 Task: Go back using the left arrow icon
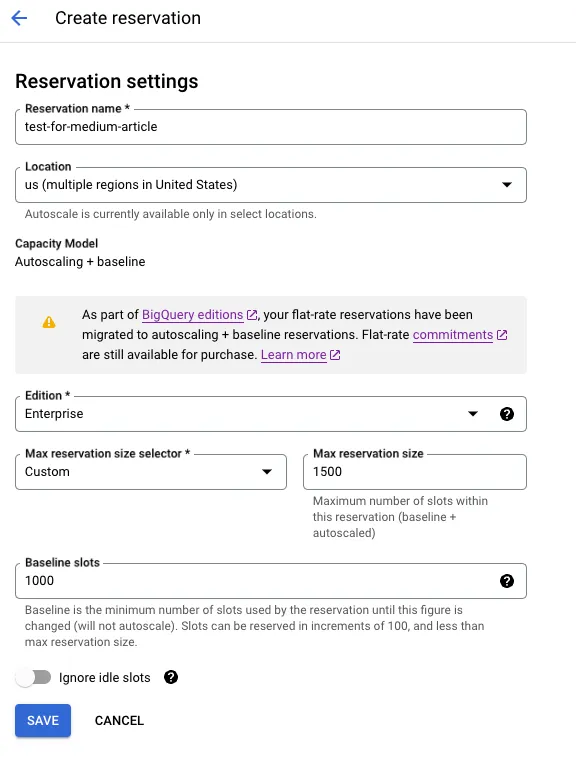(19, 18)
